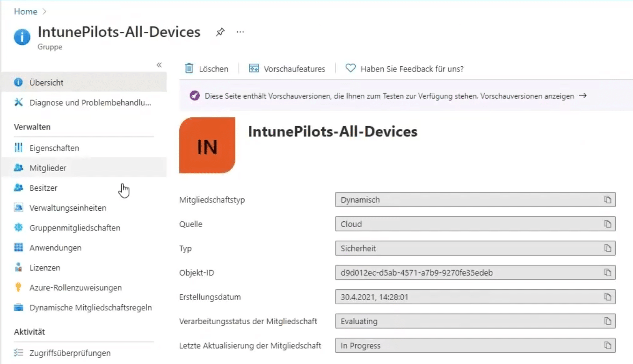The width and height of the screenshot is (633, 364).
Task: Click the orange IN group avatar
Action: pos(207,145)
